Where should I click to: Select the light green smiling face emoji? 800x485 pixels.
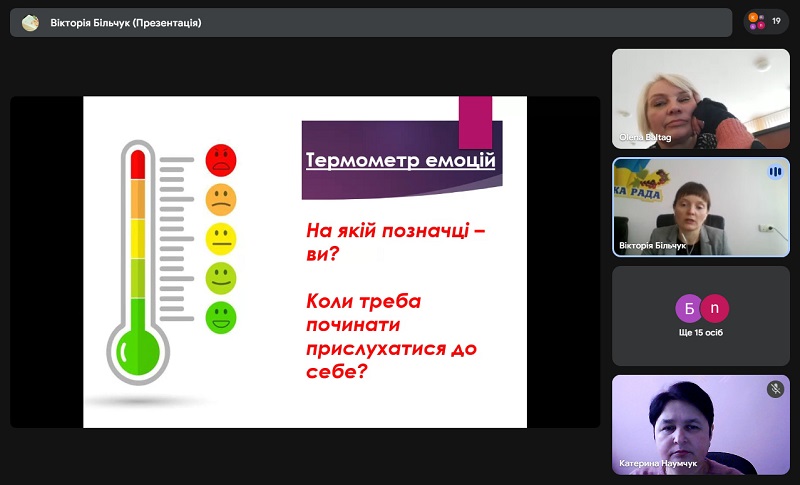point(220,277)
